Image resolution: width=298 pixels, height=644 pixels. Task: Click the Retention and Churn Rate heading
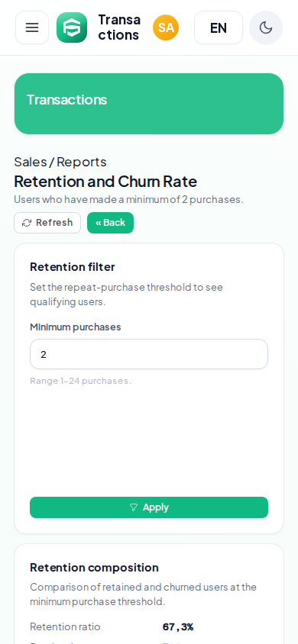pyautogui.click(x=105, y=181)
